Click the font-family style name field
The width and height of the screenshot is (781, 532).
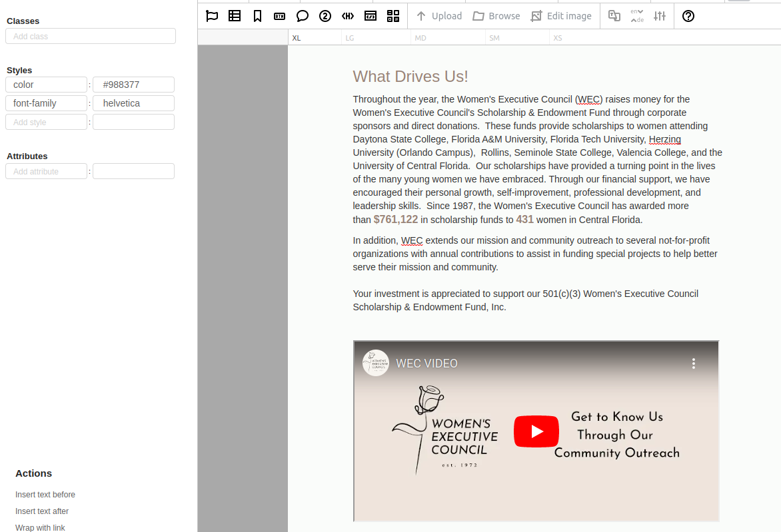47,103
